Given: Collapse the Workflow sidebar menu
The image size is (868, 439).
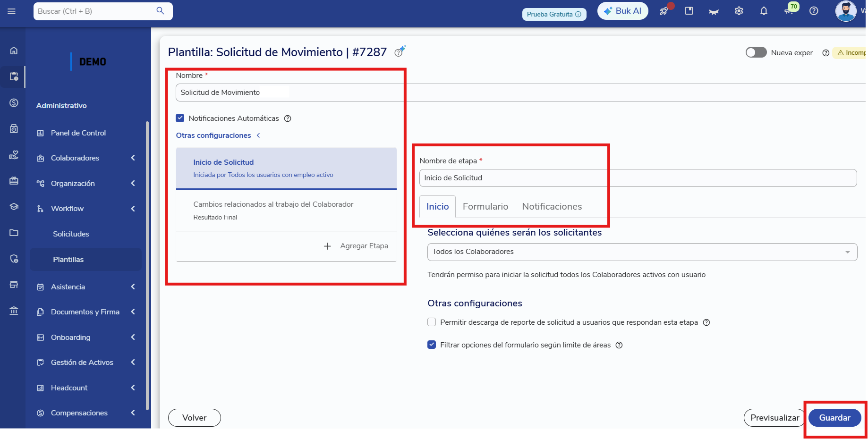Looking at the screenshot, I should pos(86,209).
